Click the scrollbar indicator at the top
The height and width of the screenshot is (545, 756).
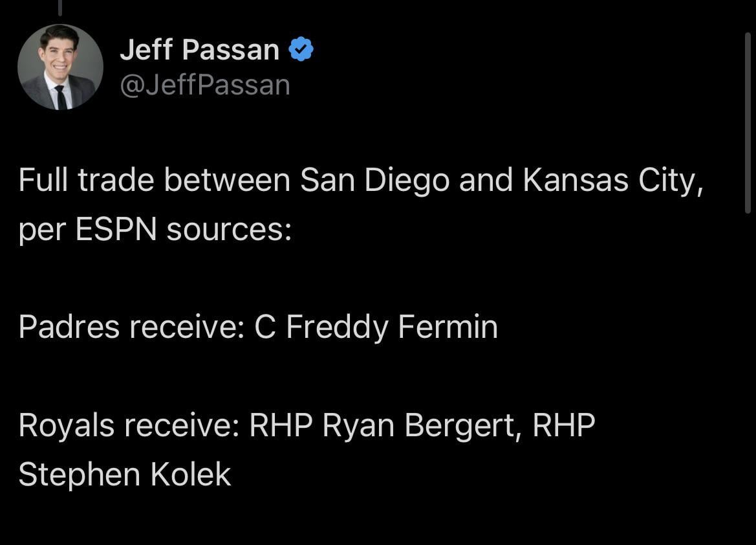(x=59, y=8)
